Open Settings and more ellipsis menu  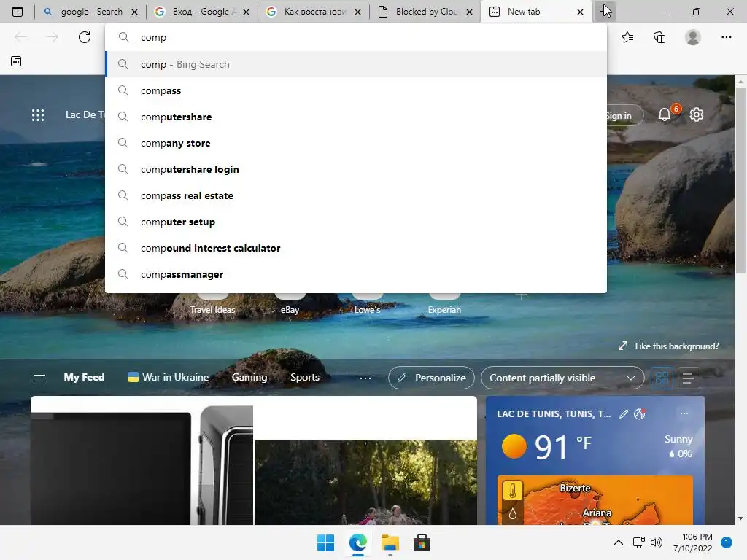[x=726, y=37]
